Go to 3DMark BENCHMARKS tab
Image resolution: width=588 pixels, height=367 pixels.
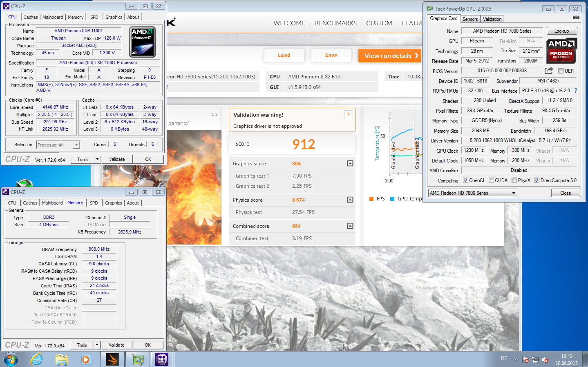pyautogui.click(x=335, y=23)
